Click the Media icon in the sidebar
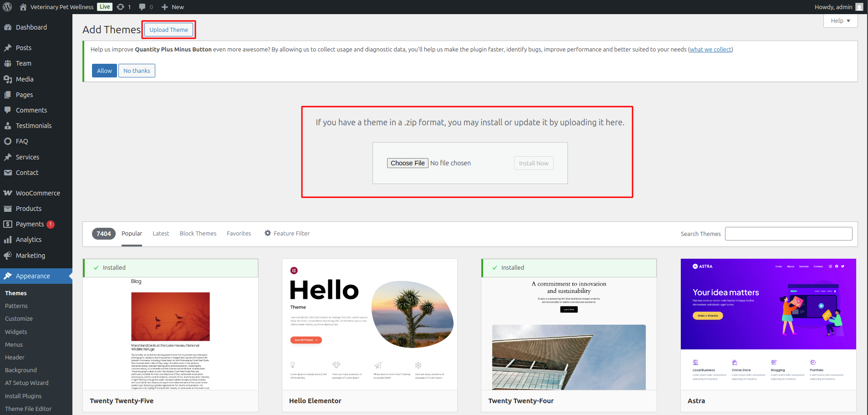868x415 pixels. pos(8,79)
